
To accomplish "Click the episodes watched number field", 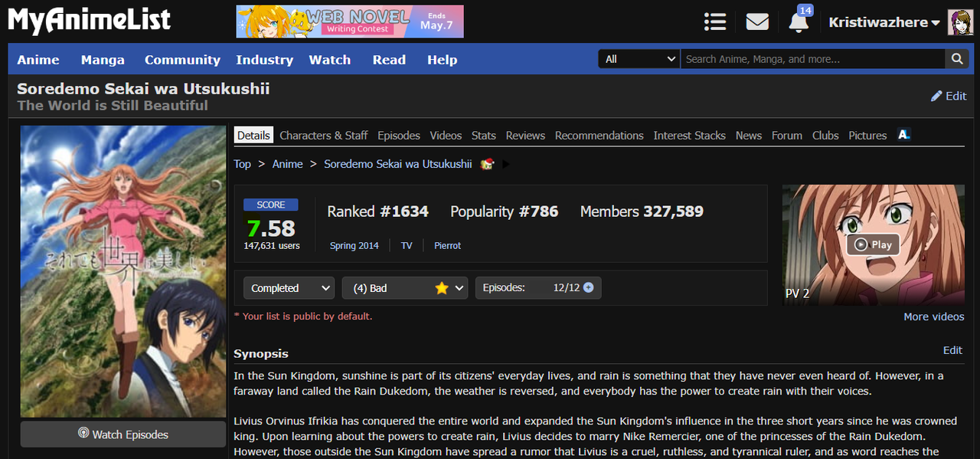I will [x=557, y=288].
